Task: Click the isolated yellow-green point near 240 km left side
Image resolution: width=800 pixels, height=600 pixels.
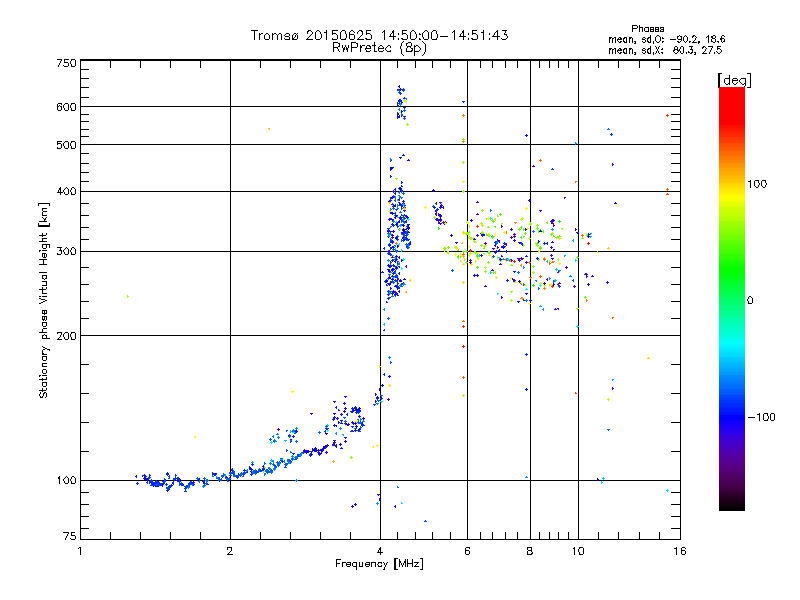Action: point(128,296)
